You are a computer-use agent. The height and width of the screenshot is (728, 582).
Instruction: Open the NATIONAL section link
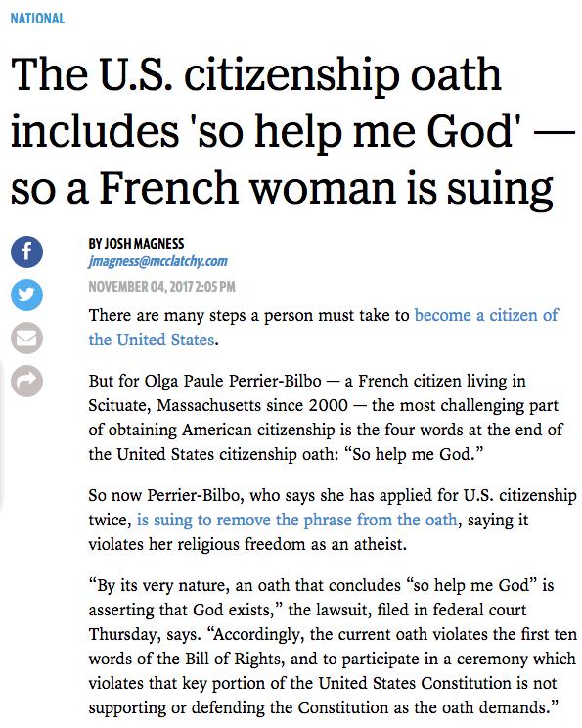pos(37,19)
